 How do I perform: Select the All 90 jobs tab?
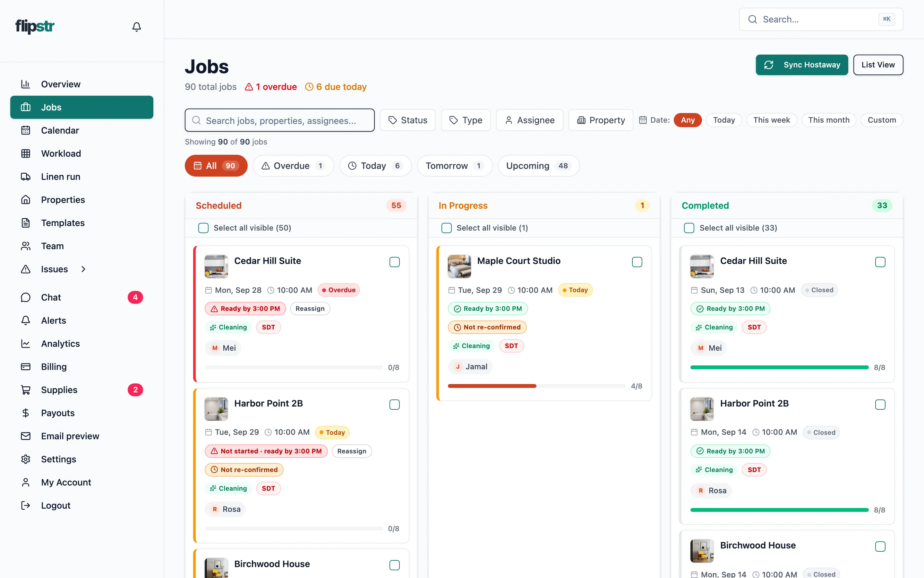pyautogui.click(x=216, y=165)
